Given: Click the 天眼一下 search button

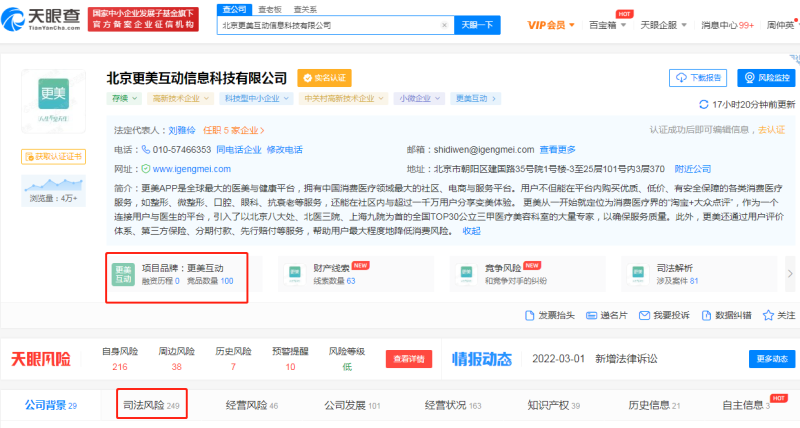Looking at the screenshot, I should [477, 25].
